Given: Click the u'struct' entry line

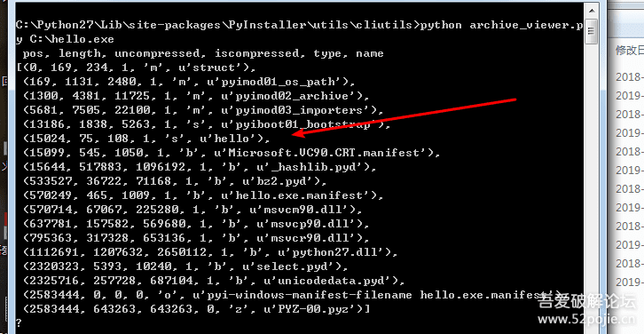Looking at the screenshot, I should pos(136,68).
